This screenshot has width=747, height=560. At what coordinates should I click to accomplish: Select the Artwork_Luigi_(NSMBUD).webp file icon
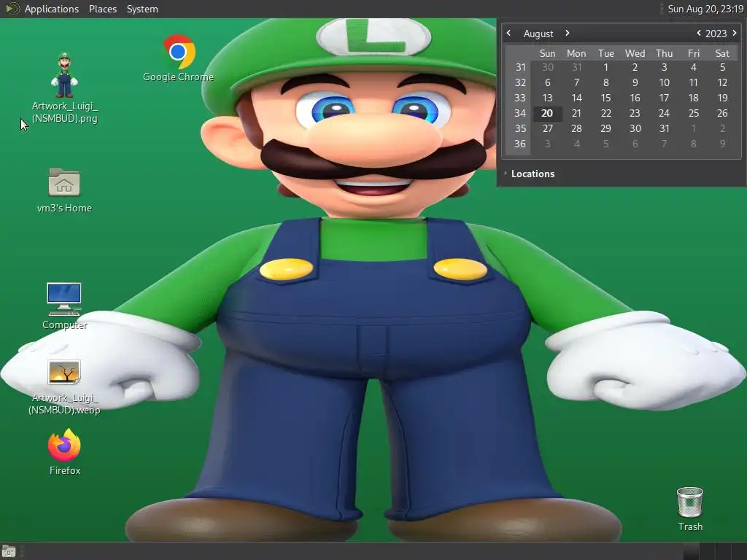click(64, 387)
